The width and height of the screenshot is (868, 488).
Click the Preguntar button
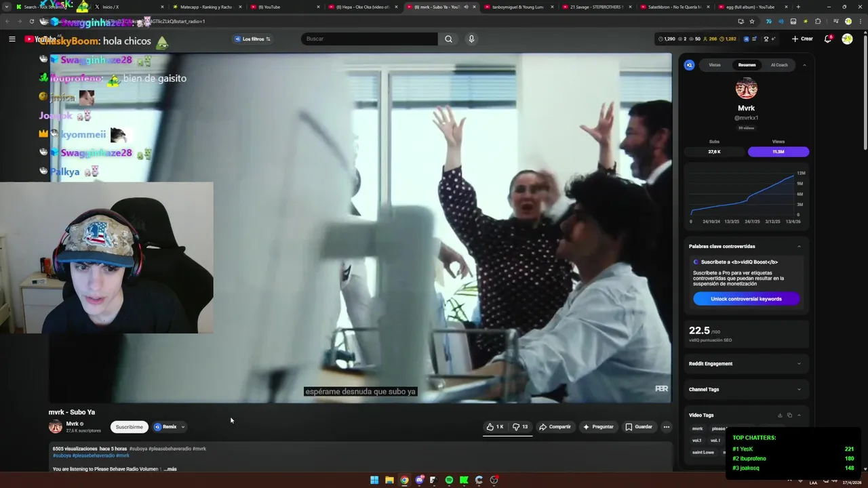[x=598, y=427]
